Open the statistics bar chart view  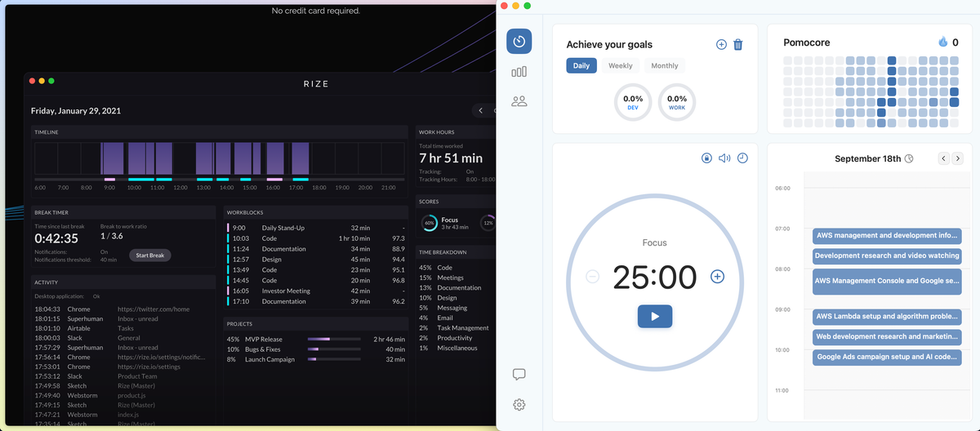pyautogui.click(x=519, y=72)
